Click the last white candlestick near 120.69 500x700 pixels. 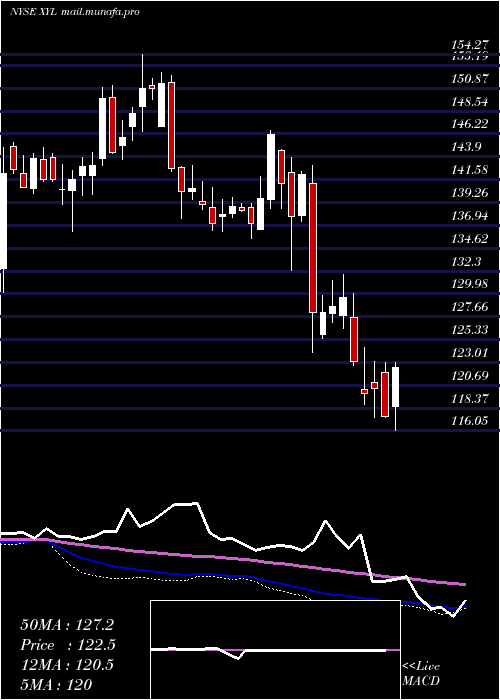[x=396, y=387]
